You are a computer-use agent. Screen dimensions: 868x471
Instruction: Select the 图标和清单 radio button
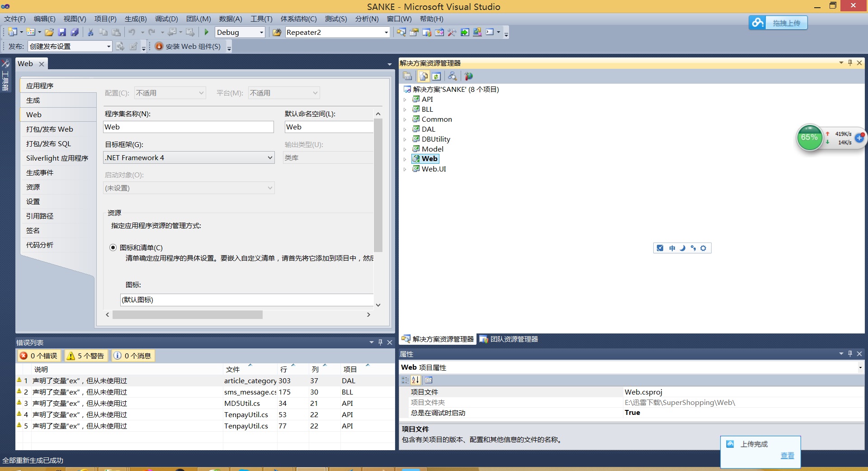(x=113, y=247)
